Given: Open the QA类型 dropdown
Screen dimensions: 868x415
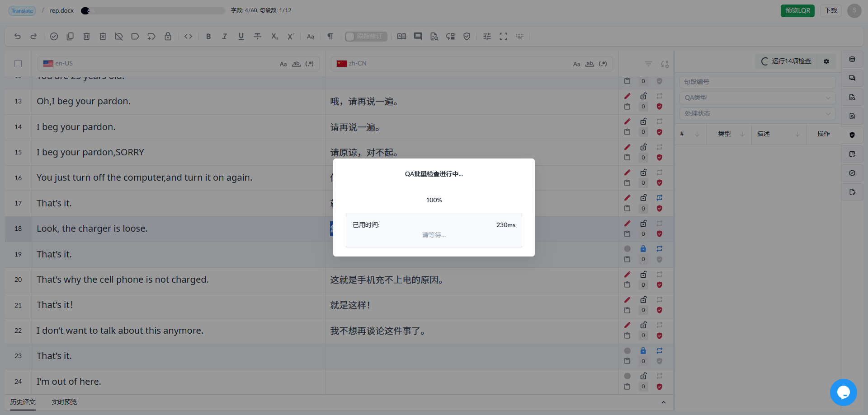Looking at the screenshot, I should pyautogui.click(x=757, y=98).
